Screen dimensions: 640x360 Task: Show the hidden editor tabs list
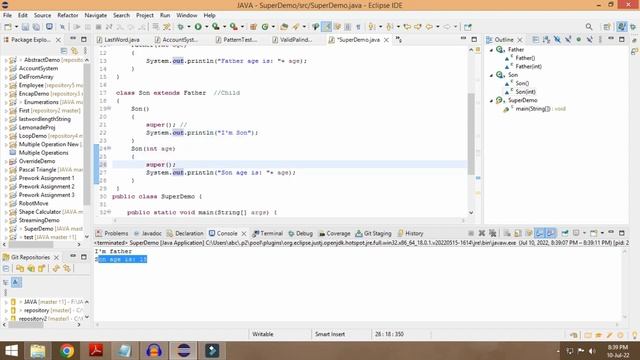pyautogui.click(x=399, y=40)
